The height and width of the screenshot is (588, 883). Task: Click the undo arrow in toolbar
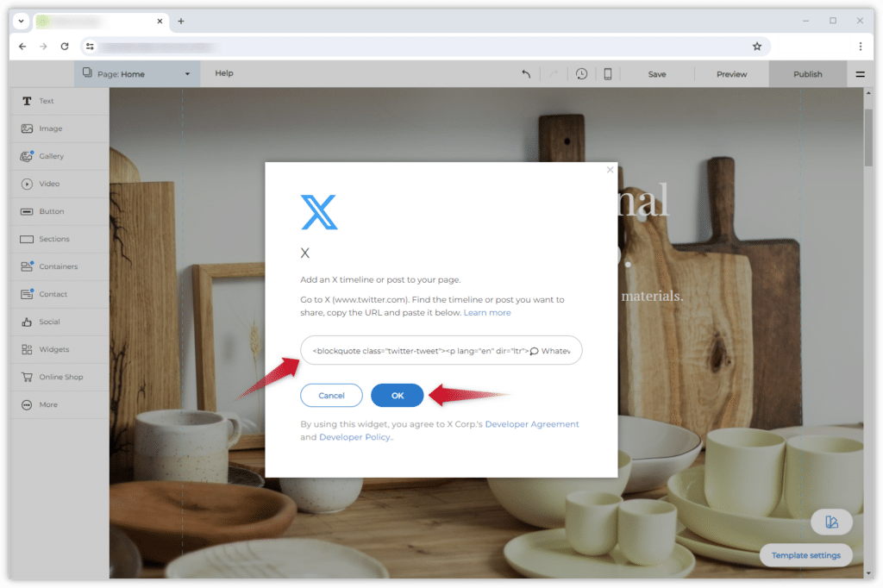(x=526, y=74)
